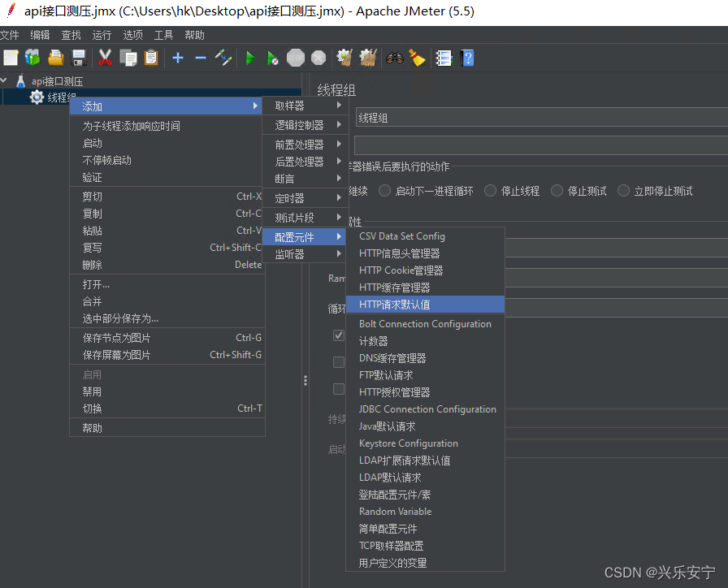
Task: Choose JDBC Connection Configuration
Action: [x=425, y=409]
